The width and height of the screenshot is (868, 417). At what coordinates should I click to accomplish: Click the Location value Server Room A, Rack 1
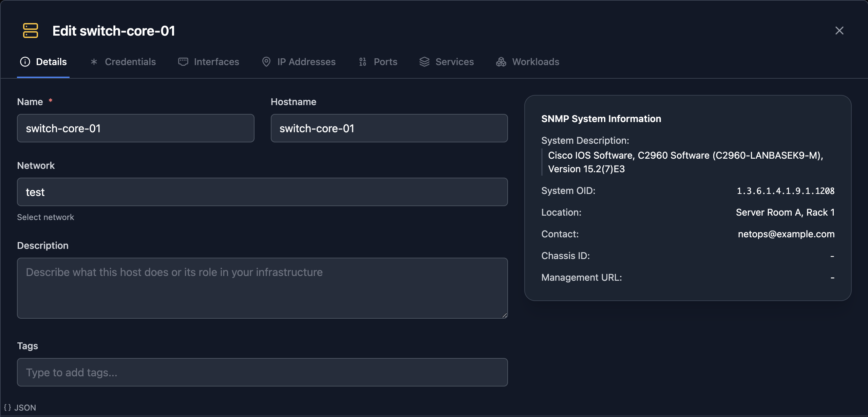pyautogui.click(x=785, y=212)
